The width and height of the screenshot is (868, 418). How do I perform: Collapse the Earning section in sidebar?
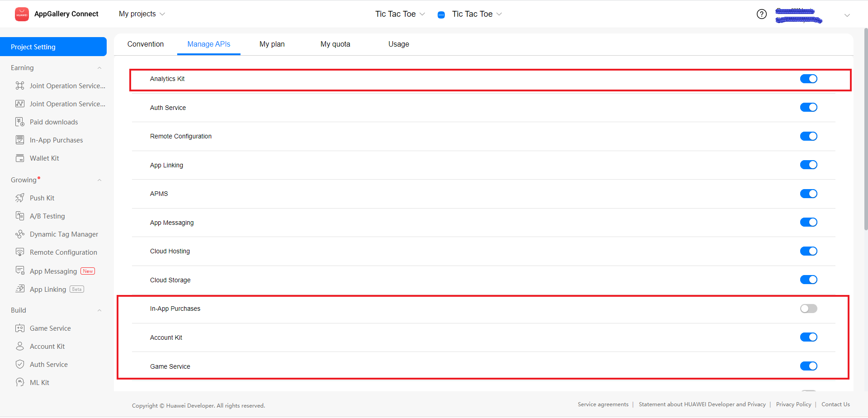coord(99,68)
